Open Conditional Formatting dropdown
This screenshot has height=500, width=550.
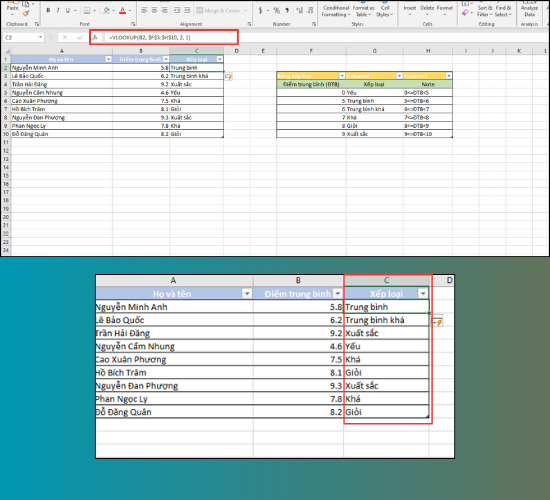click(336, 11)
